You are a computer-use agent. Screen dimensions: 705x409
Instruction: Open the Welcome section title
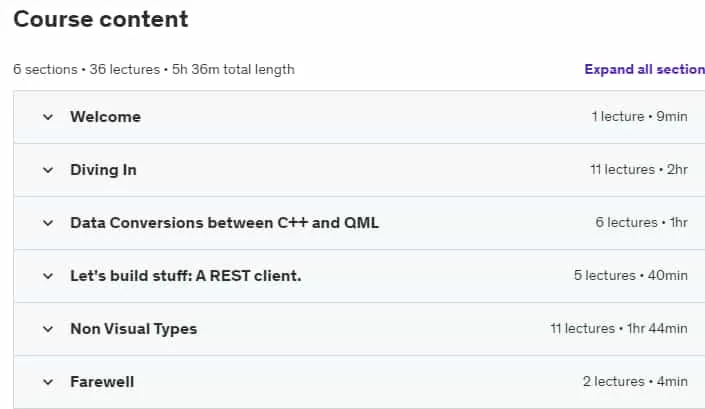click(x=106, y=117)
